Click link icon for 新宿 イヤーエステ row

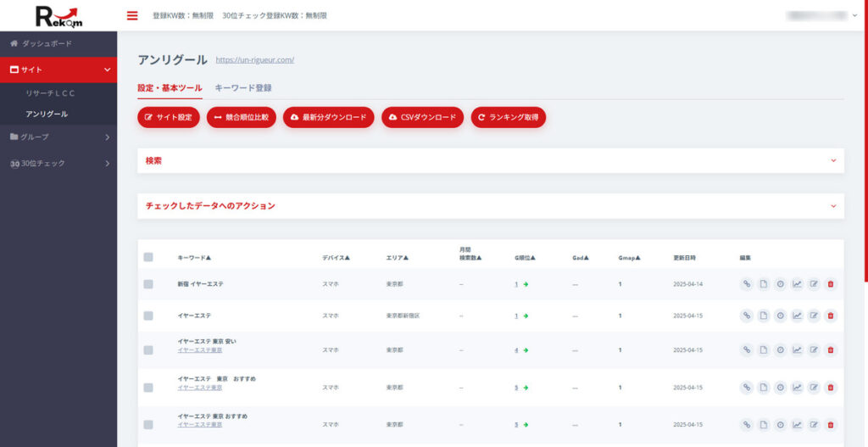point(746,284)
